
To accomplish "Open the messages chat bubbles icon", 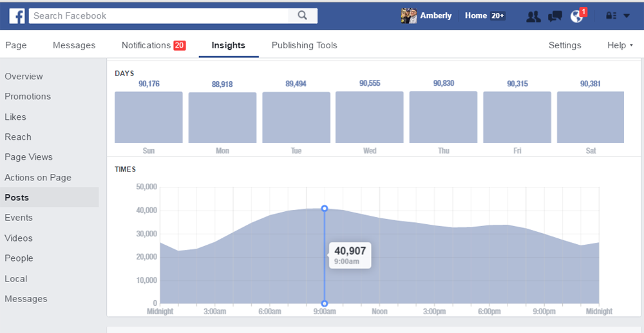I will [x=554, y=16].
